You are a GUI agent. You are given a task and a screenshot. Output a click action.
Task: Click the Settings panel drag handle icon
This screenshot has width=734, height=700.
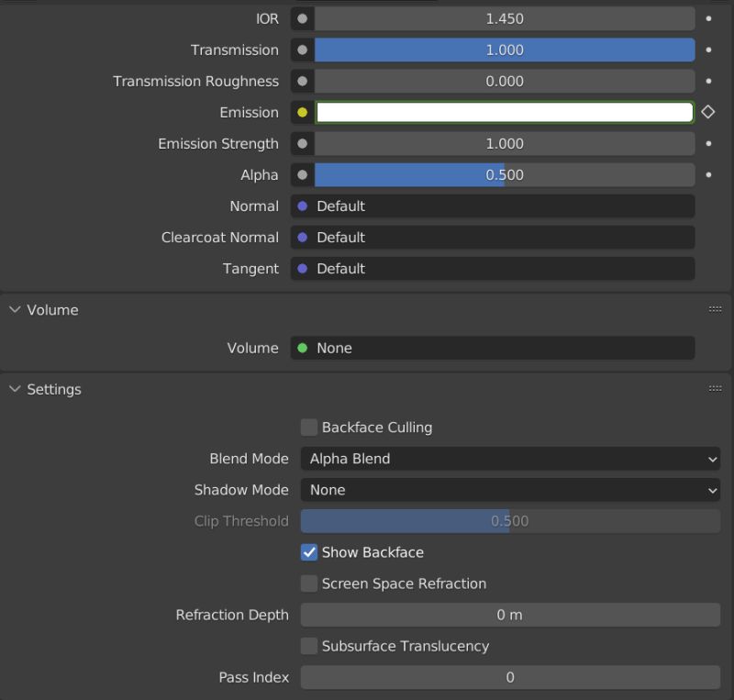715,388
